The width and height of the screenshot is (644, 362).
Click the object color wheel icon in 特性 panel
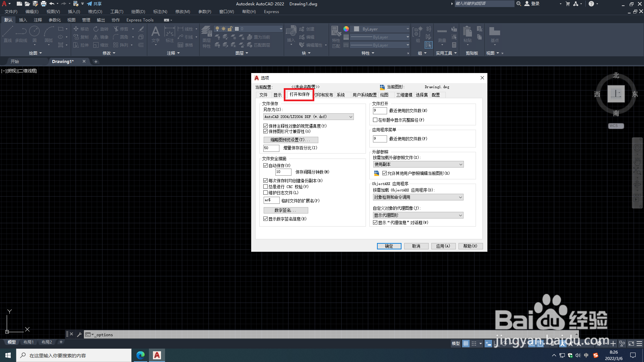pos(346,29)
